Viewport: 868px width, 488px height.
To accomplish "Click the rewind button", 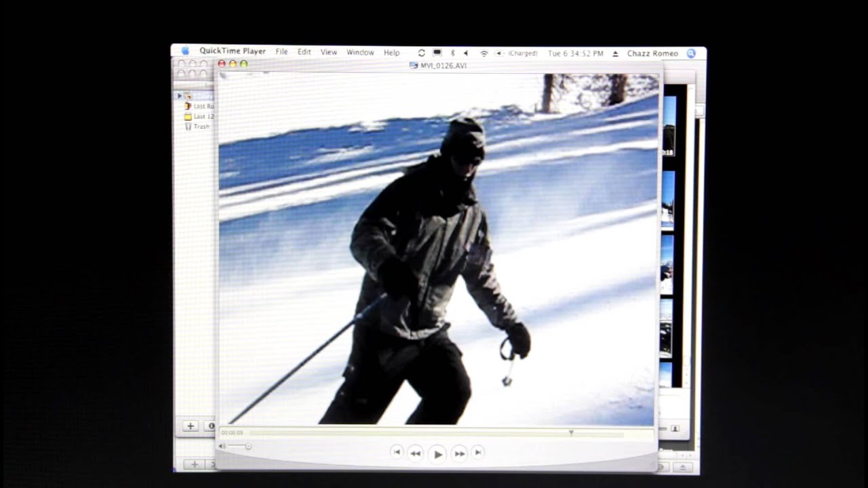I will click(x=416, y=453).
